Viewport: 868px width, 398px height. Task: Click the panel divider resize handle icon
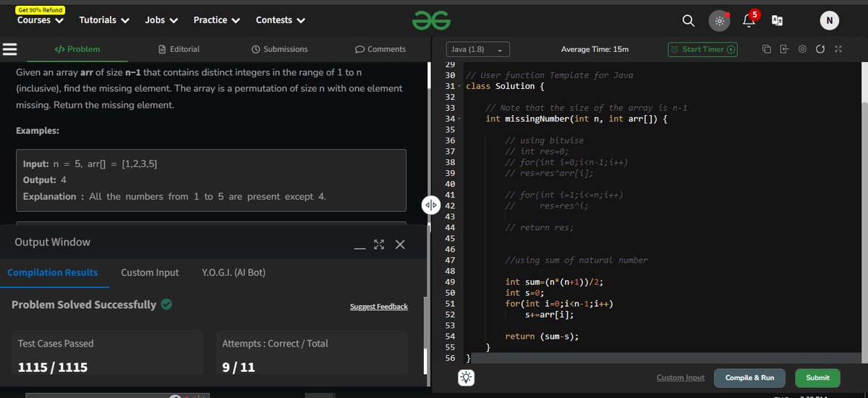point(430,205)
